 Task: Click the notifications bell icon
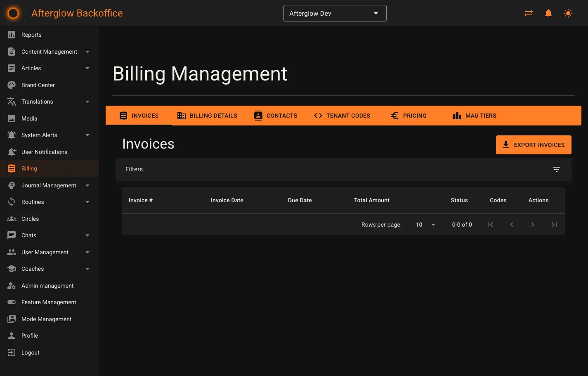click(548, 13)
